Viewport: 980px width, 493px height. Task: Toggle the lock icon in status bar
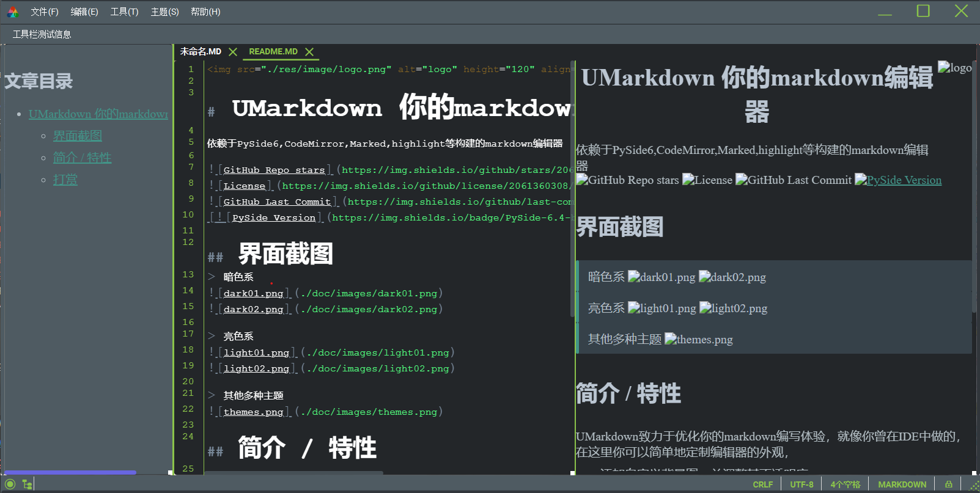coord(949,484)
